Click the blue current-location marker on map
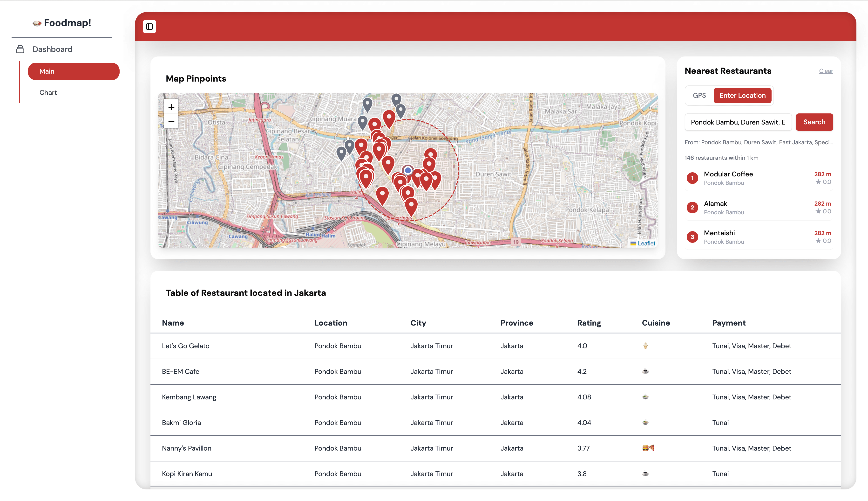The height and width of the screenshot is (501, 868). click(408, 170)
